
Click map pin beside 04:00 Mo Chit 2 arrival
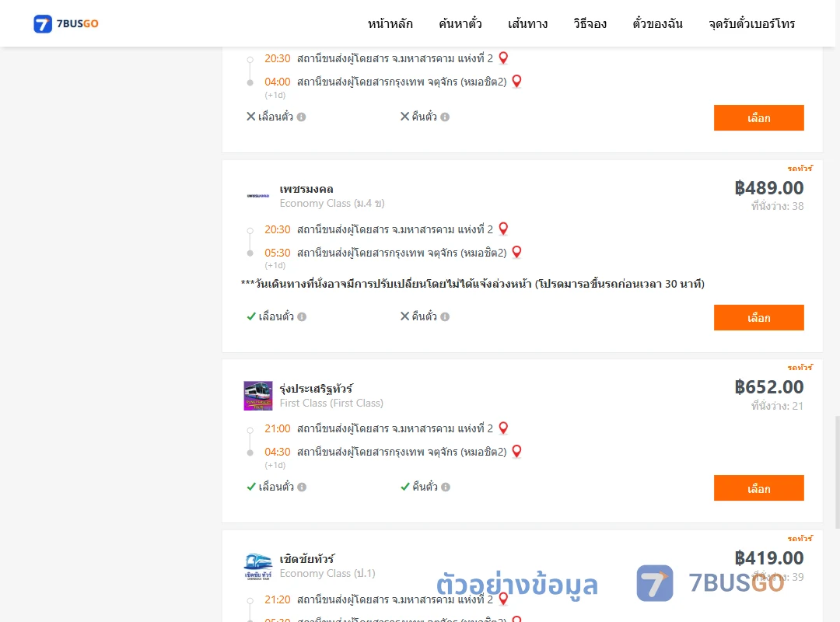tap(517, 81)
